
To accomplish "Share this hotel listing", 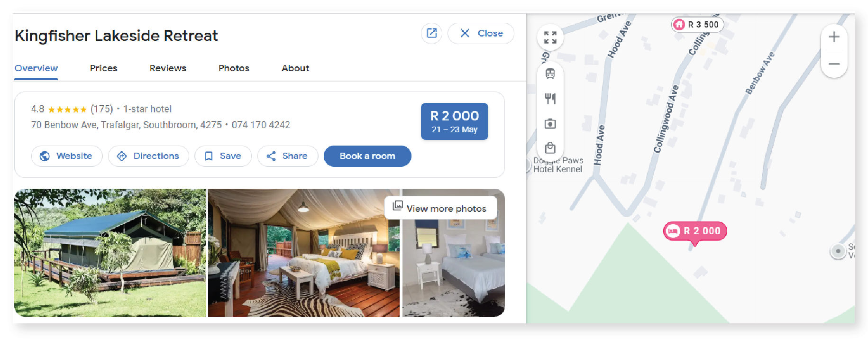I will click(x=287, y=156).
